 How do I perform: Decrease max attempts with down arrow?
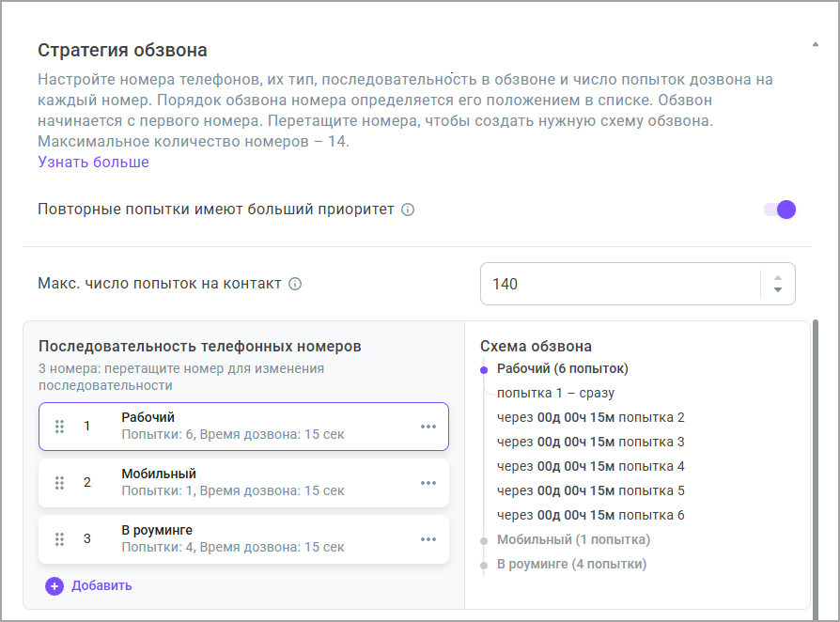tap(777, 290)
